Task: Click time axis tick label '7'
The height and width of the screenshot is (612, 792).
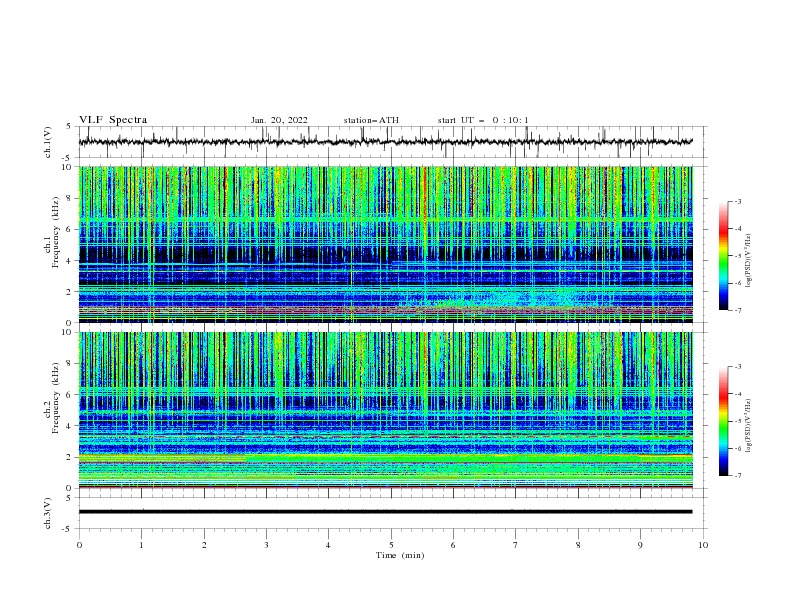Action: (516, 545)
